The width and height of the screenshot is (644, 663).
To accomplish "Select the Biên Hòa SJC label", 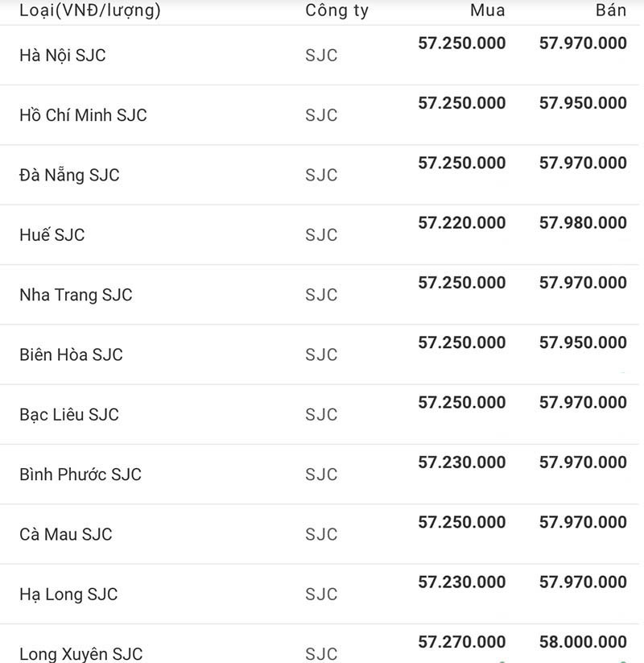I will [x=71, y=354].
